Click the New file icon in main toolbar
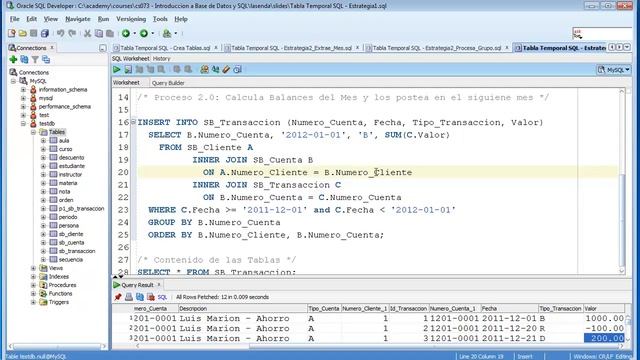640x360 pixels. click(x=12, y=33)
